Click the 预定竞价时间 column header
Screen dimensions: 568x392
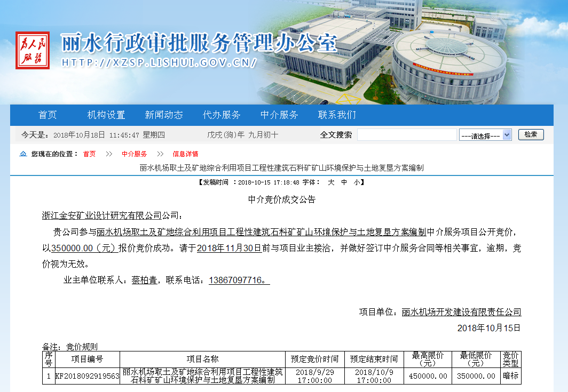[x=315, y=359]
